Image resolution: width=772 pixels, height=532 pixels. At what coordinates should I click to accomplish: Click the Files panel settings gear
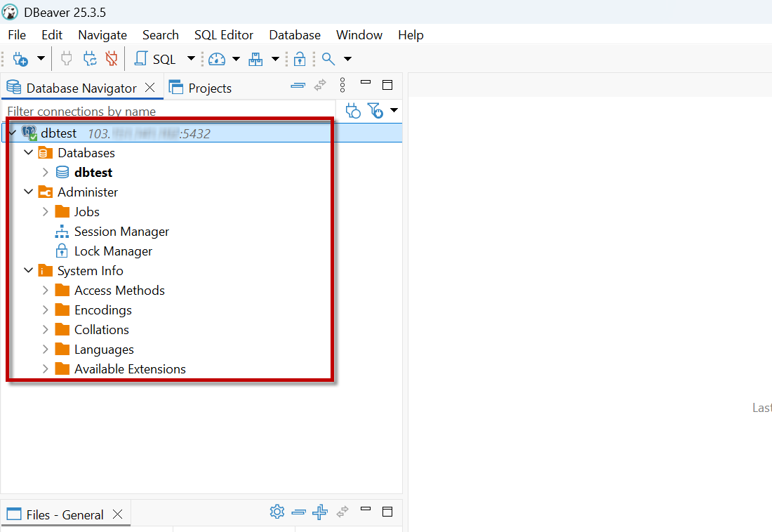point(277,512)
